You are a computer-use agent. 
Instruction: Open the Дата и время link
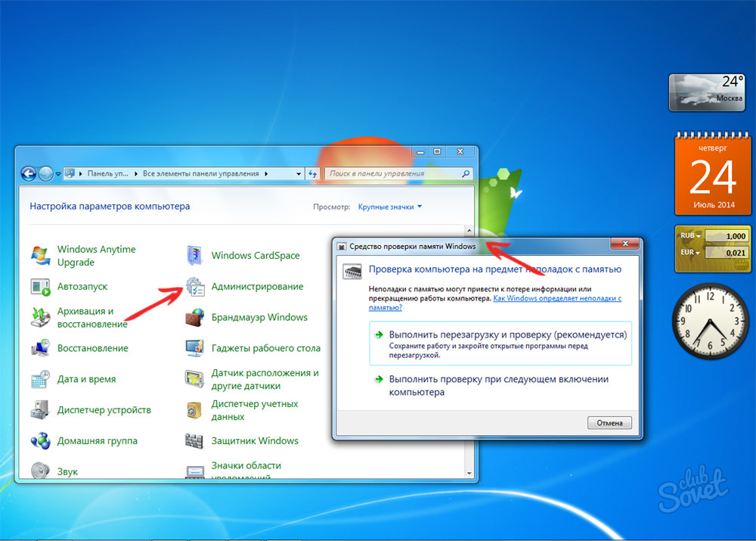(x=86, y=379)
